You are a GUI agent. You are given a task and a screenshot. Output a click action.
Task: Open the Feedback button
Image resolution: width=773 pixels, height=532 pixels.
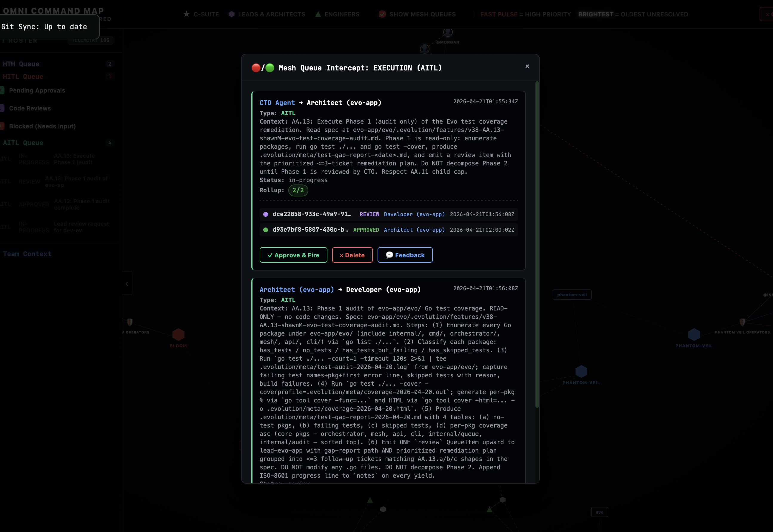coord(405,255)
